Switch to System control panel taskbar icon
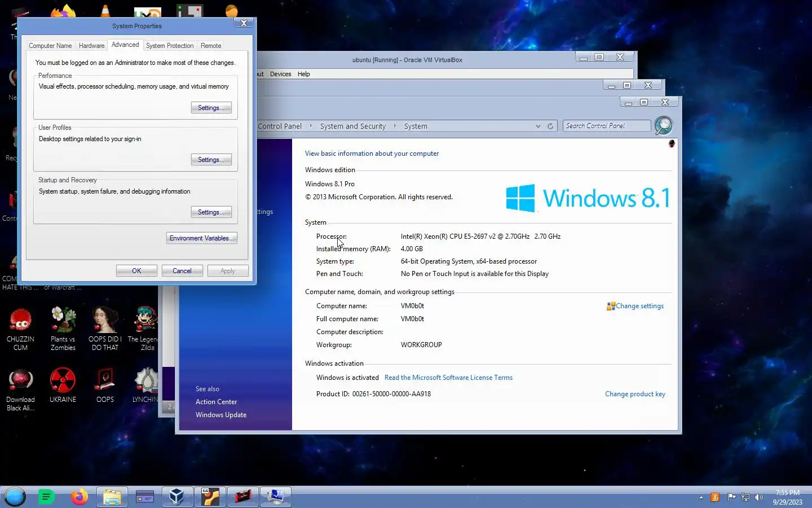This screenshot has width=812, height=508. (x=275, y=497)
